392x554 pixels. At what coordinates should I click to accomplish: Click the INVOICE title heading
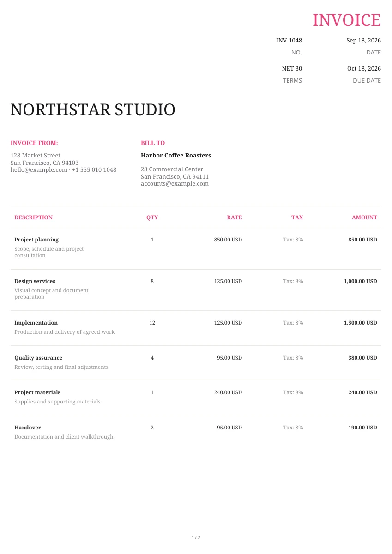point(347,20)
